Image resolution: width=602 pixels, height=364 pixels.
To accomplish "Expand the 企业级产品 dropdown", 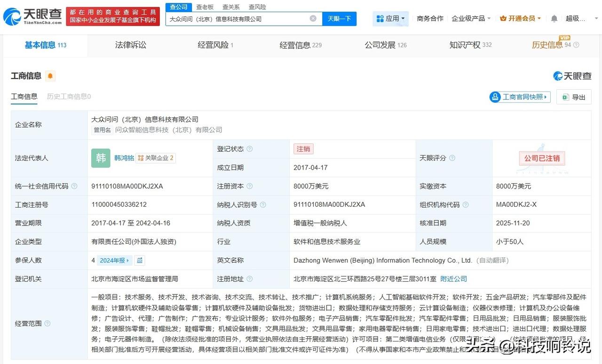I will [471, 18].
